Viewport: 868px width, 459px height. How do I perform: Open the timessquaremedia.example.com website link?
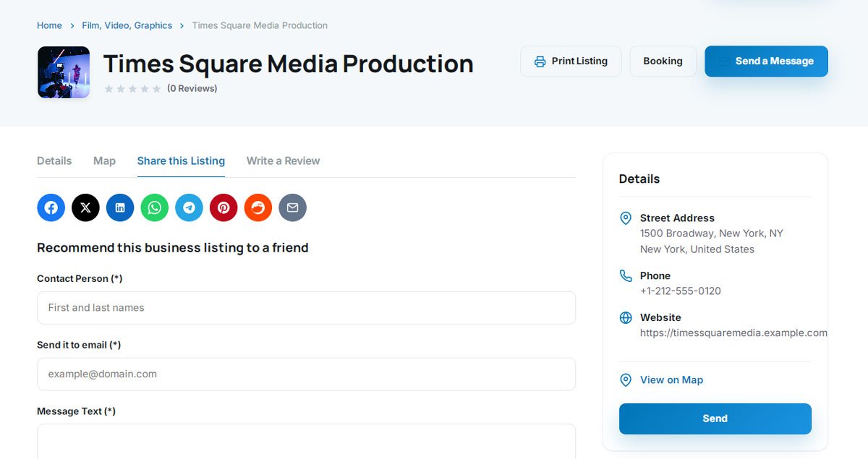tap(733, 333)
